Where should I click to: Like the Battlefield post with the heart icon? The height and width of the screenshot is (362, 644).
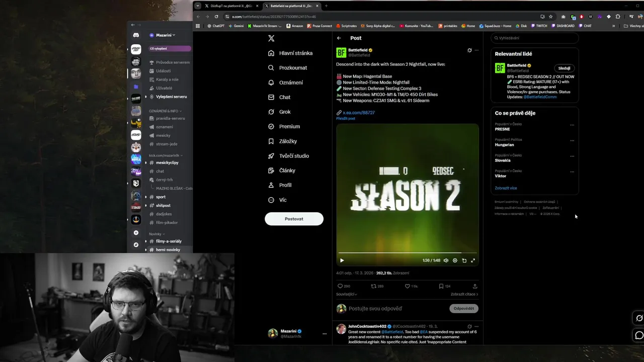412,286
